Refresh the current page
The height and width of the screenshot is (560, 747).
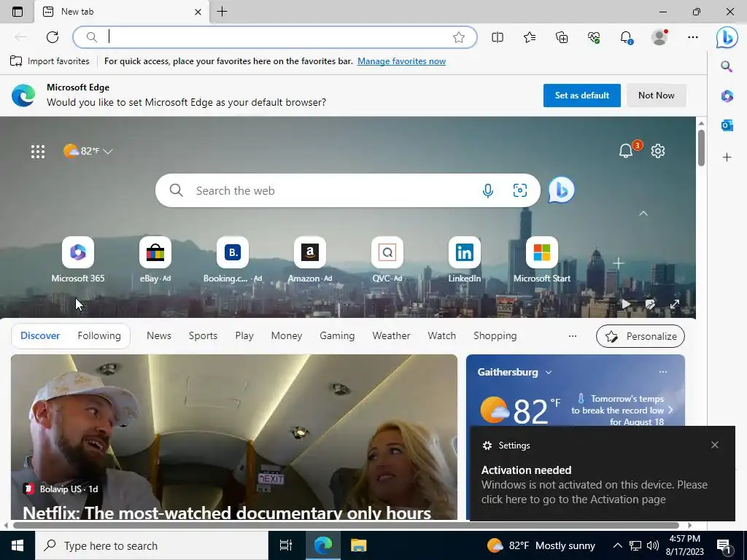pos(53,37)
